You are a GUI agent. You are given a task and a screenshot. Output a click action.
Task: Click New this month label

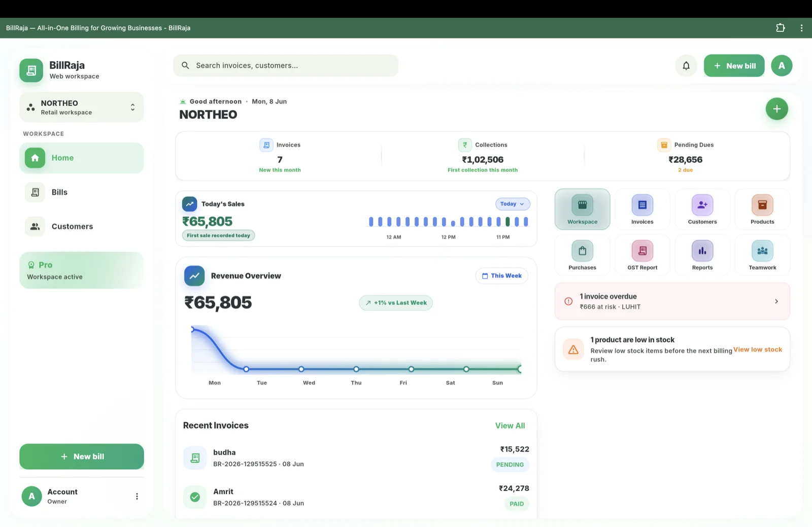click(x=280, y=170)
